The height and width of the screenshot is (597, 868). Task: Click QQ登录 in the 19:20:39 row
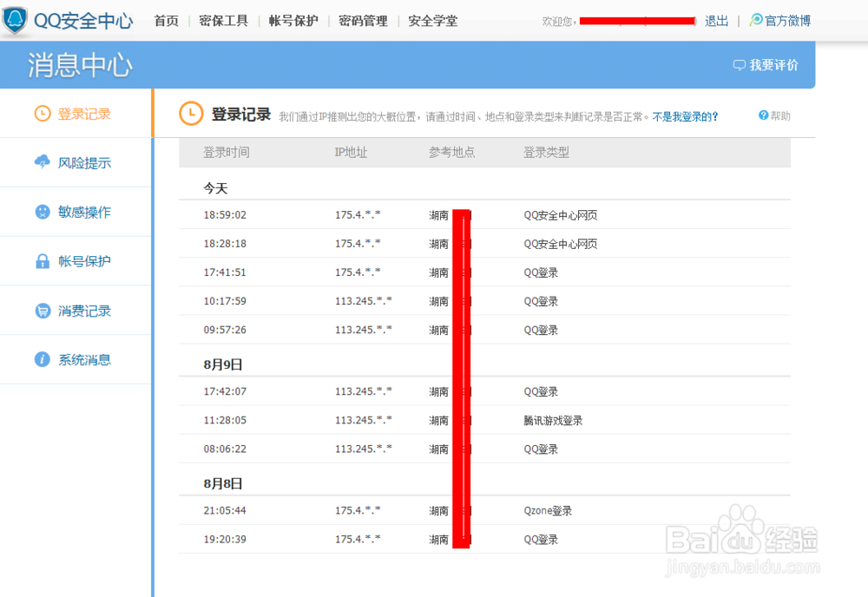(x=541, y=540)
